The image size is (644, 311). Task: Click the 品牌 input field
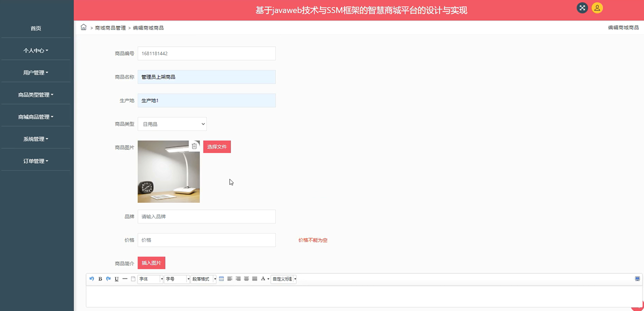[x=207, y=217]
